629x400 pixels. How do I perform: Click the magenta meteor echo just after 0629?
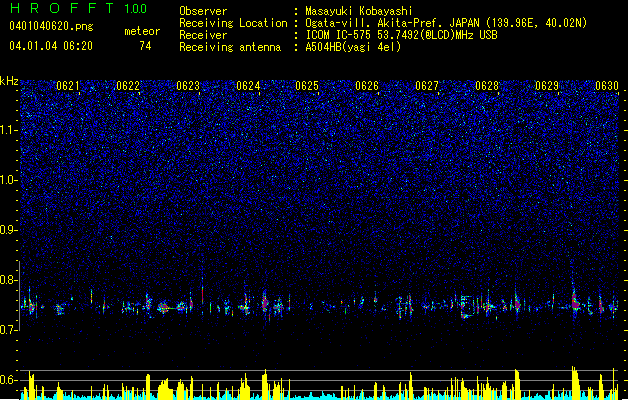576,303
